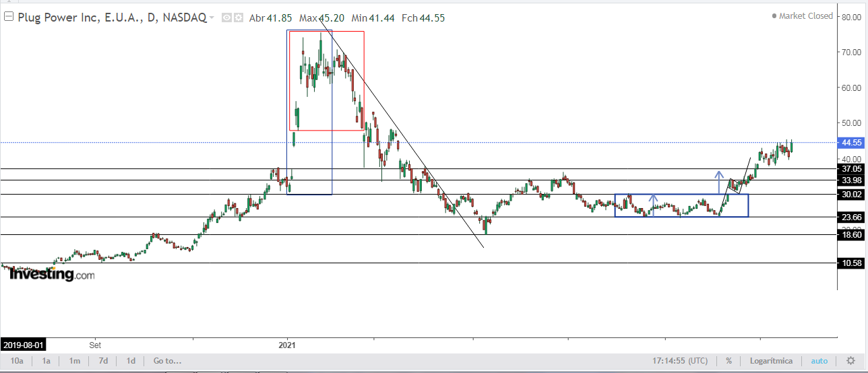Image resolution: width=868 pixels, height=373 pixels.
Task: Toggle Plug Power series visibility eye
Action: (227, 18)
